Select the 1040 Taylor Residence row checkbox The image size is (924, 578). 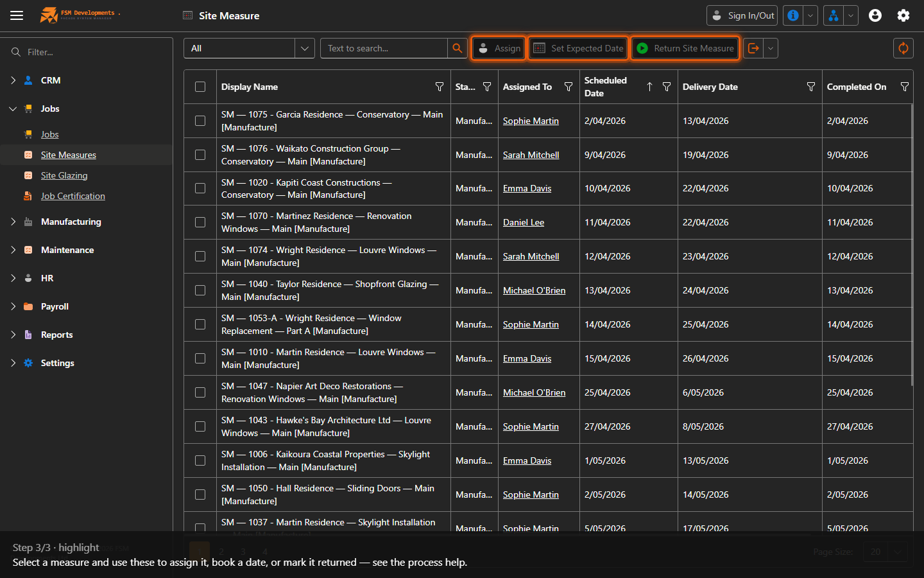click(x=200, y=290)
